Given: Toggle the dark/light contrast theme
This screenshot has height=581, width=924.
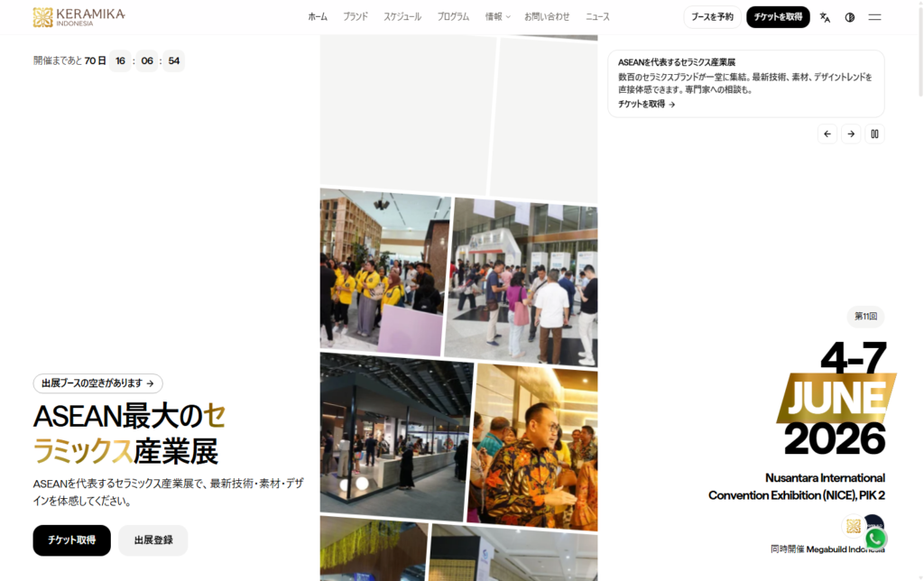Looking at the screenshot, I should coord(849,17).
